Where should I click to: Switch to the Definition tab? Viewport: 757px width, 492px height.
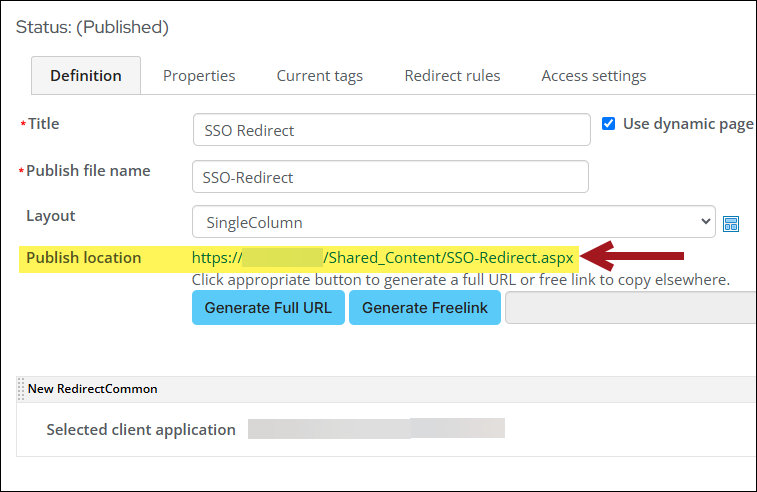click(86, 75)
